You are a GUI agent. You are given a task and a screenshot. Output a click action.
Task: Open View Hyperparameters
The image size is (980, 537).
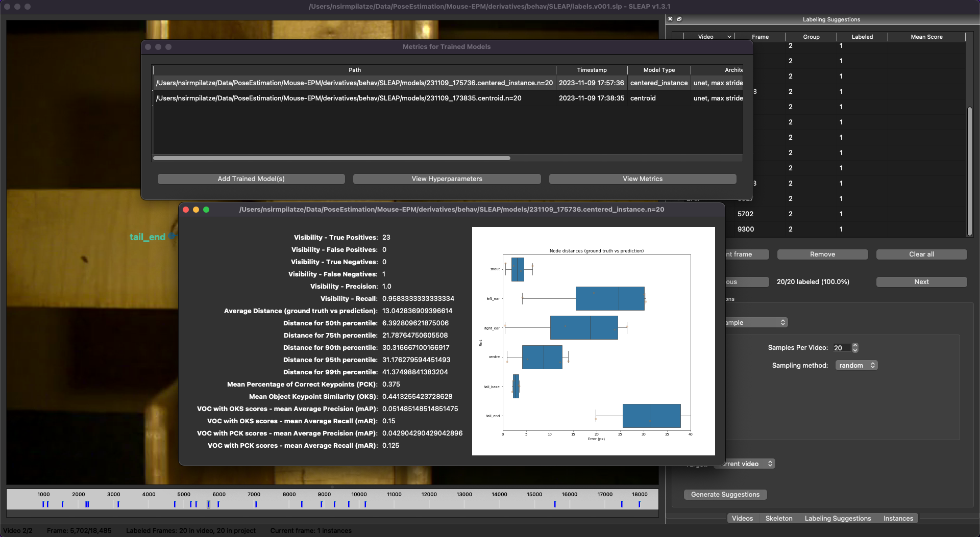(447, 179)
